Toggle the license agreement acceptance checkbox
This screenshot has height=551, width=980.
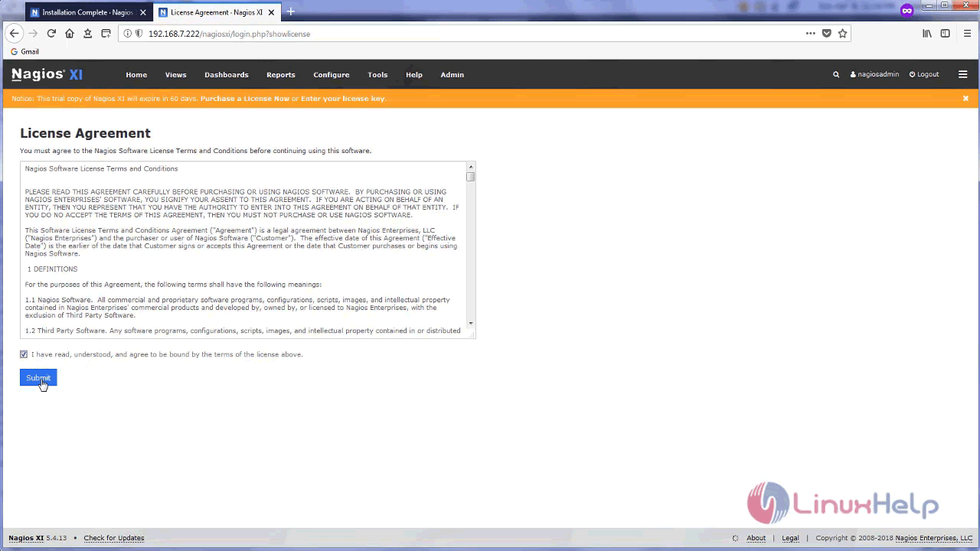tap(24, 354)
